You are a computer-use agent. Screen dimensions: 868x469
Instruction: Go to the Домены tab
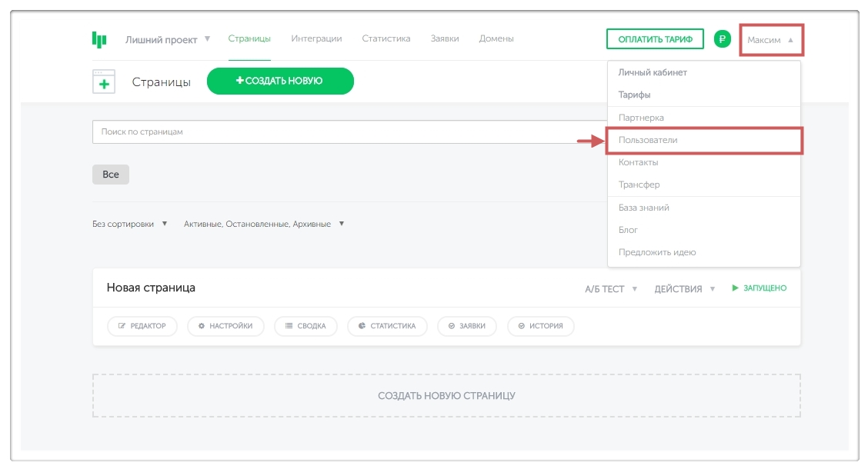[x=496, y=38]
